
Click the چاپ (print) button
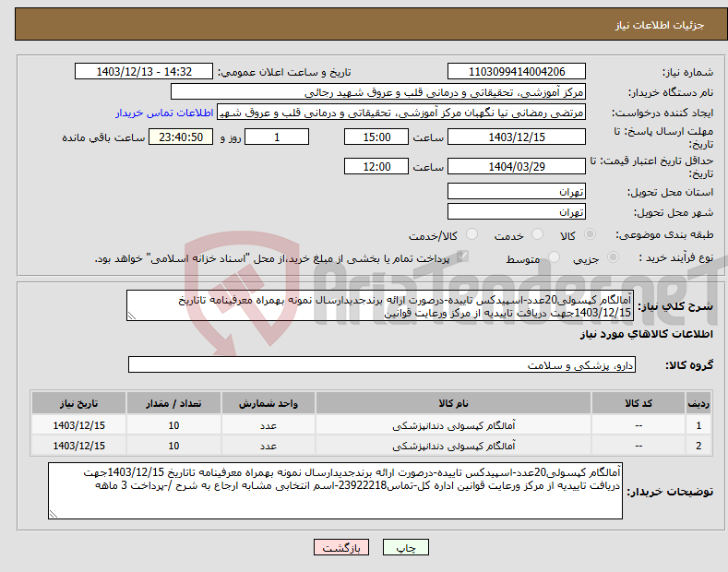pyautogui.click(x=405, y=547)
